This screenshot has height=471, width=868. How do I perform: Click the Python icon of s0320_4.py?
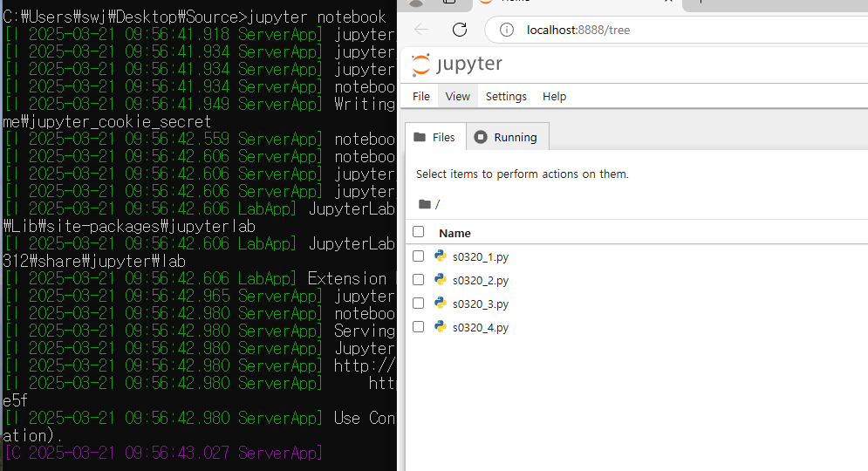pos(441,326)
